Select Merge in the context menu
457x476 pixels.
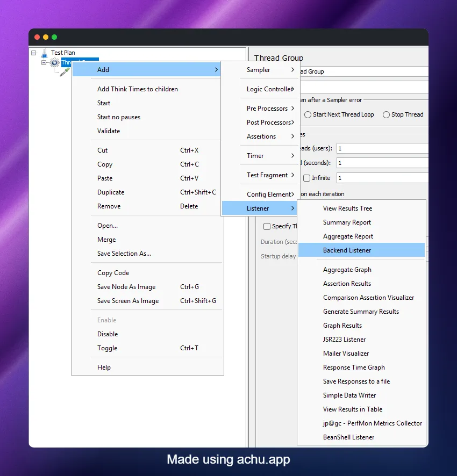(x=147, y=240)
